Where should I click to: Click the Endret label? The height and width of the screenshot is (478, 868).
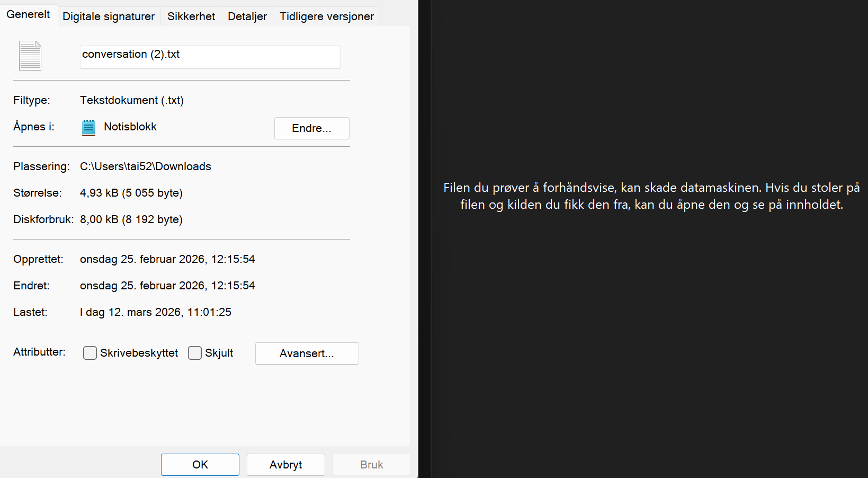(31, 286)
